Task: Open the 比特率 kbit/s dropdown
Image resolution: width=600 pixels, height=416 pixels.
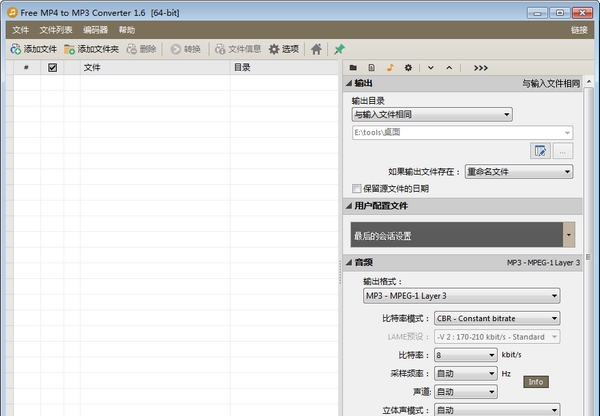Action: click(466, 355)
